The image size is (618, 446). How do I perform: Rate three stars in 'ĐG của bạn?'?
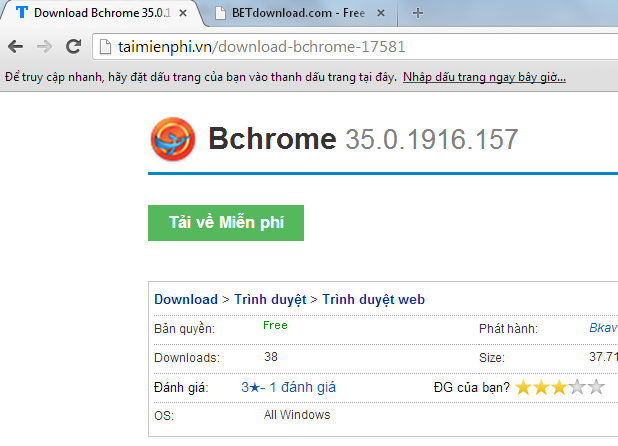click(x=559, y=387)
